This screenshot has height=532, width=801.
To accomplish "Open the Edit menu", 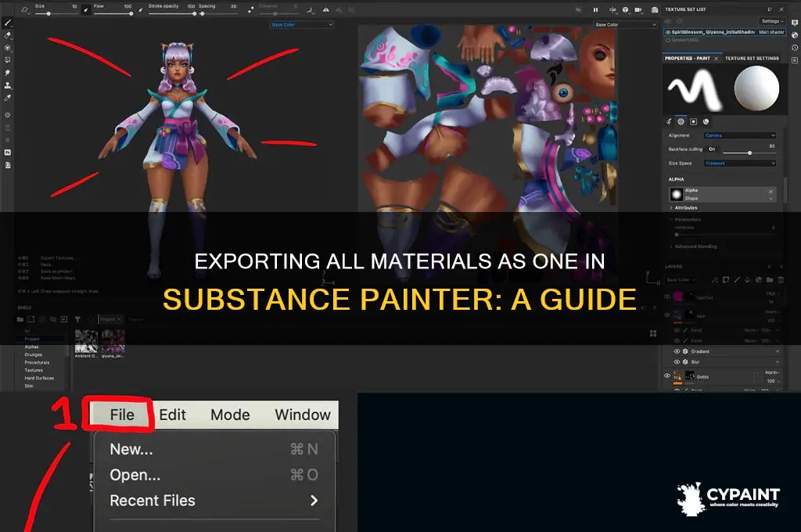I will 172,415.
